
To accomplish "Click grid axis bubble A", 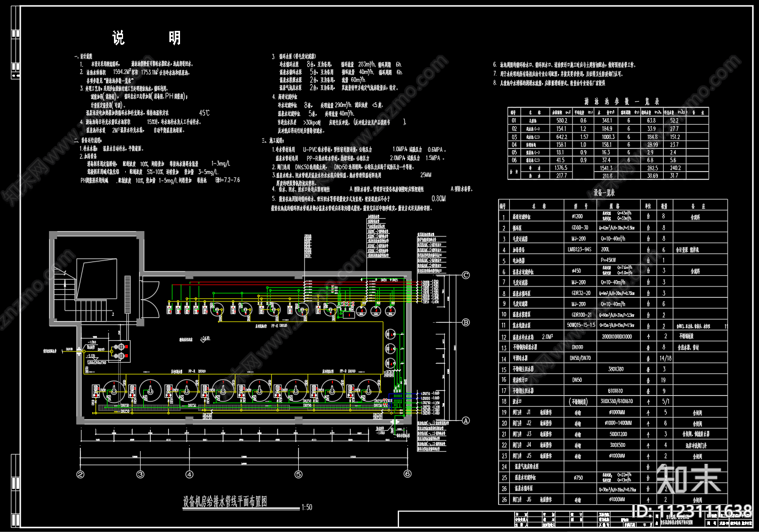I will [466, 420].
